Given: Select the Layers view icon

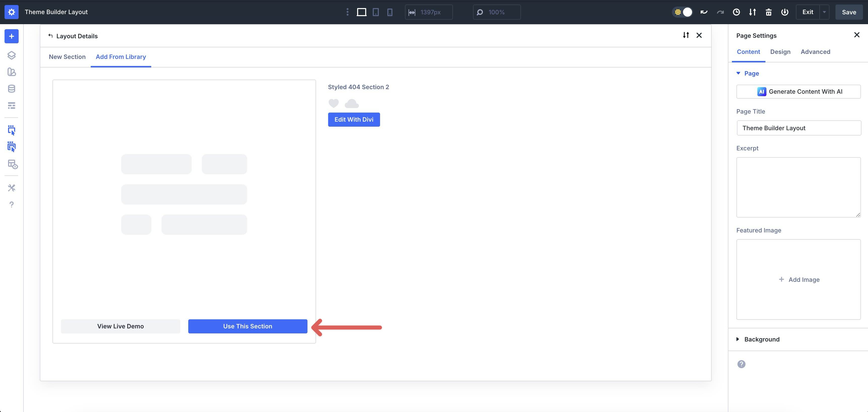Looking at the screenshot, I should click(11, 55).
